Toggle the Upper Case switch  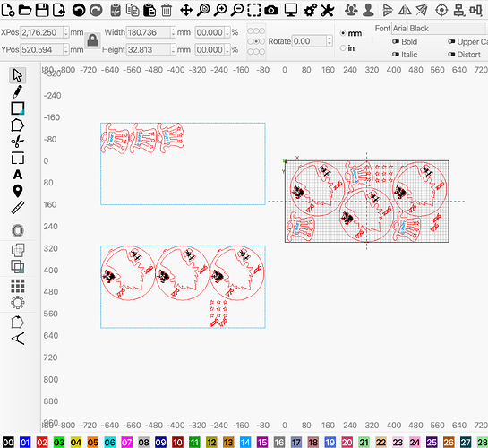[x=451, y=41]
